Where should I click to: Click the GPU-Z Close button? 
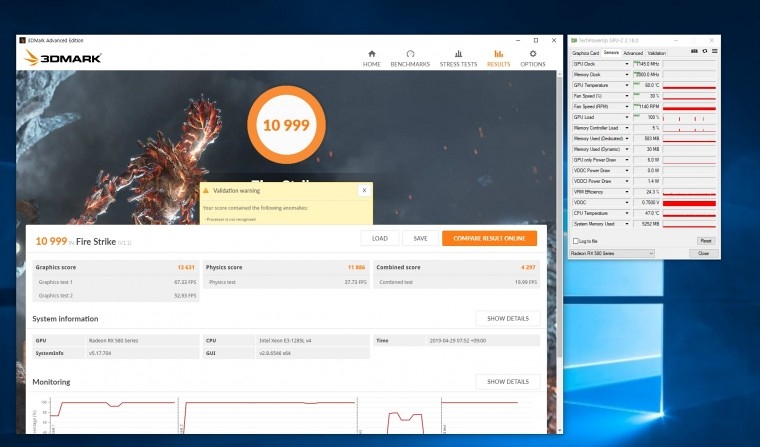pos(703,253)
